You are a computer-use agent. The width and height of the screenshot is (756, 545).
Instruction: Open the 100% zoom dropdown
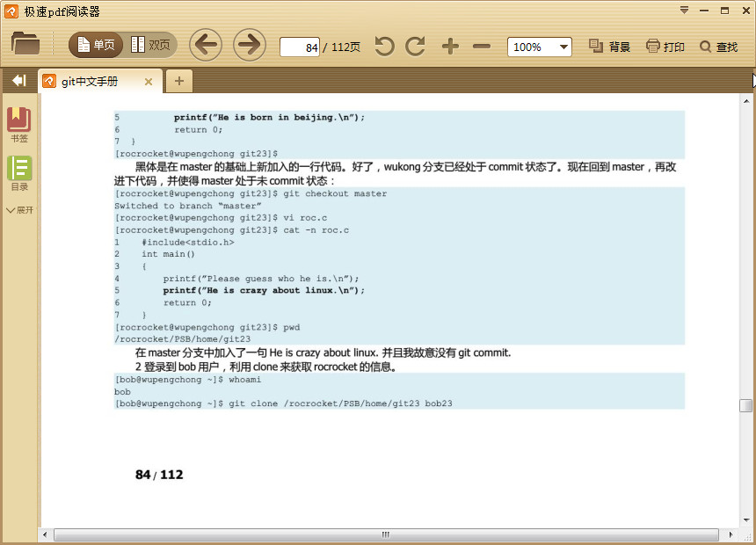[540, 47]
